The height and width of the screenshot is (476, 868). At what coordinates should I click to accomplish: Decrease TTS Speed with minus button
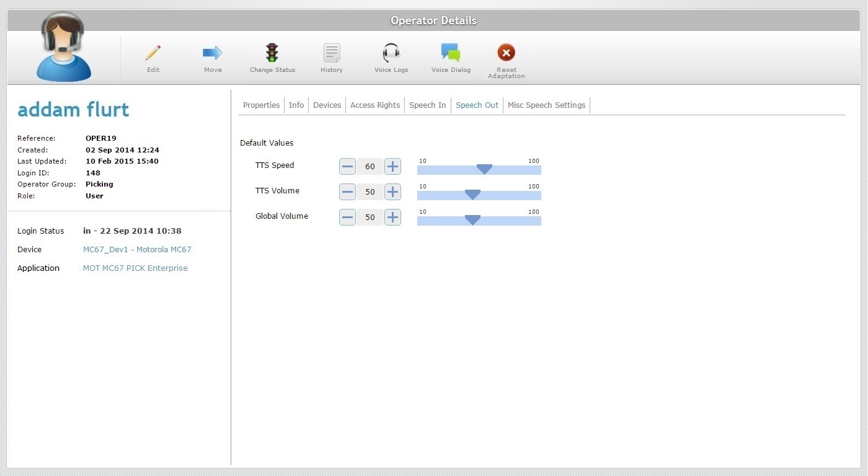coord(347,166)
